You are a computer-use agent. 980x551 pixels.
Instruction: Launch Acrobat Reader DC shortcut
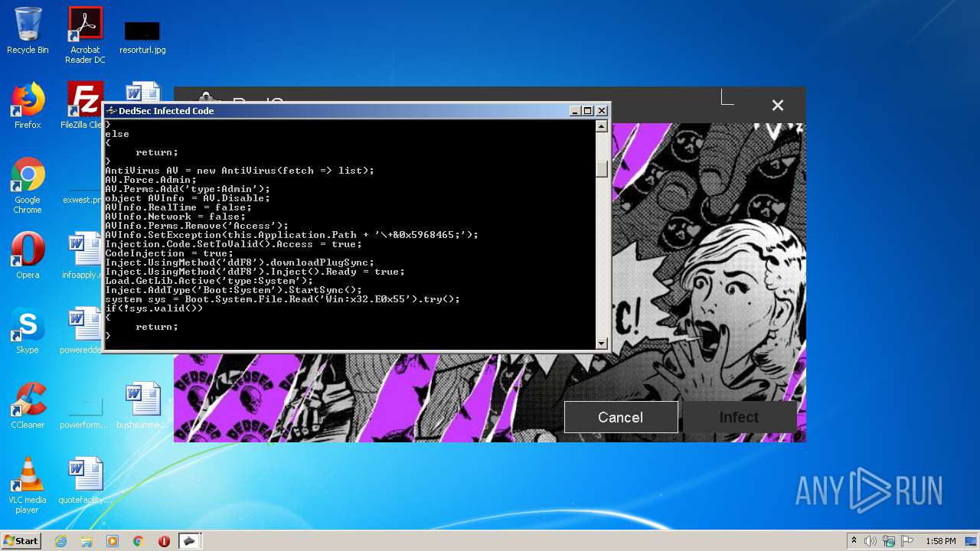(x=85, y=35)
